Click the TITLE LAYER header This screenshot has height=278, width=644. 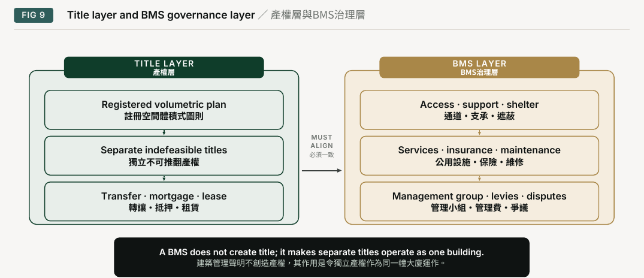pos(164,67)
